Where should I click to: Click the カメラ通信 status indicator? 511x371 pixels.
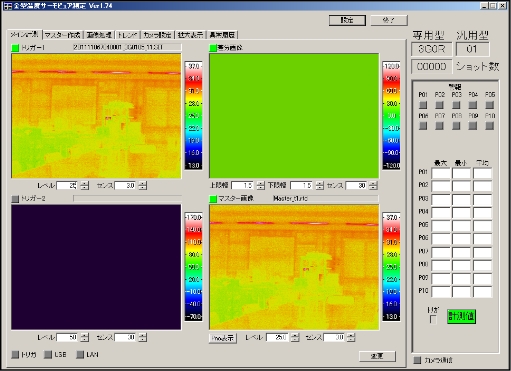click(417, 360)
